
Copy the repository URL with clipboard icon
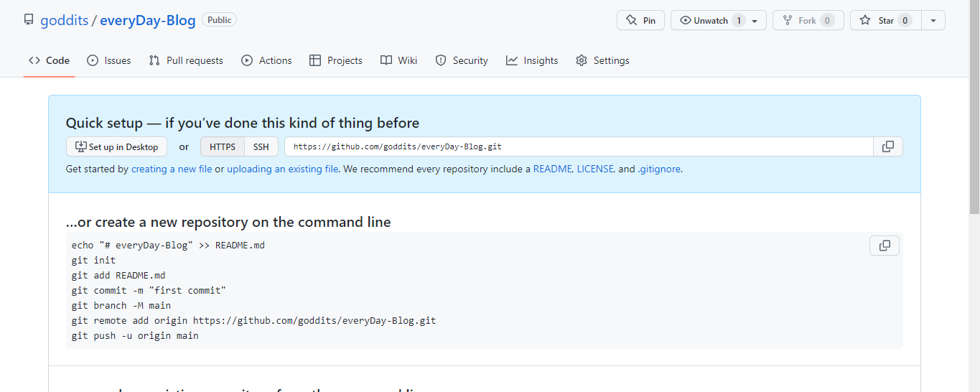pos(888,146)
